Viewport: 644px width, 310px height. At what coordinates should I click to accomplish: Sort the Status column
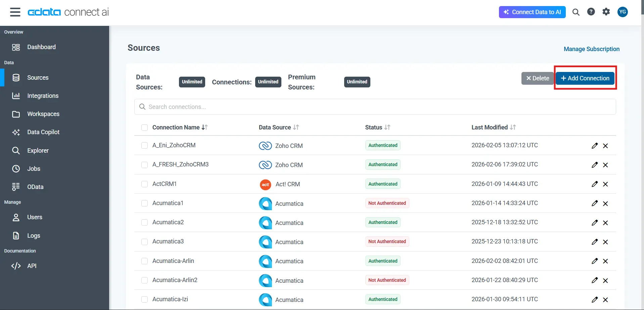(x=387, y=127)
